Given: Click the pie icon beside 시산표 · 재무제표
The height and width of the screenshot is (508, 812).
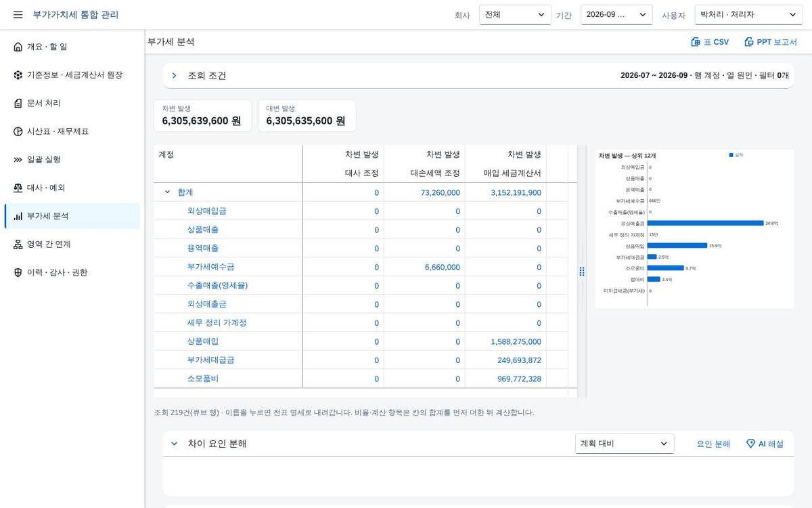Looking at the screenshot, I should point(18,131).
